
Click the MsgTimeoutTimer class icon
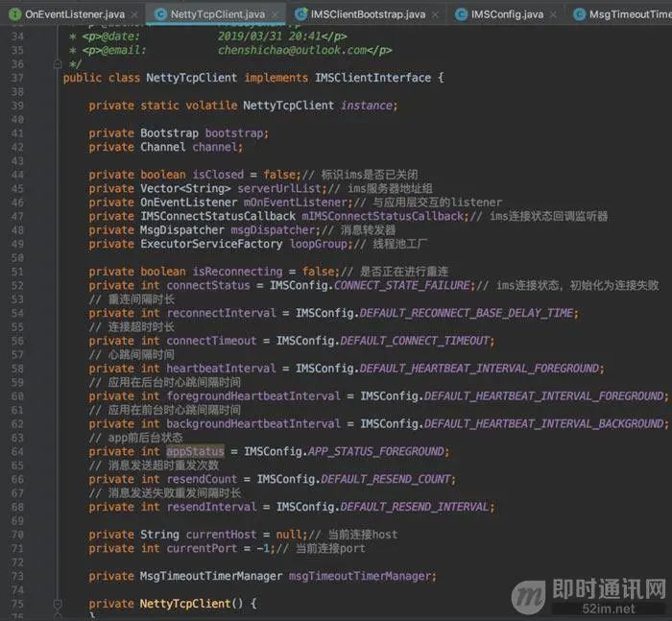click(579, 14)
